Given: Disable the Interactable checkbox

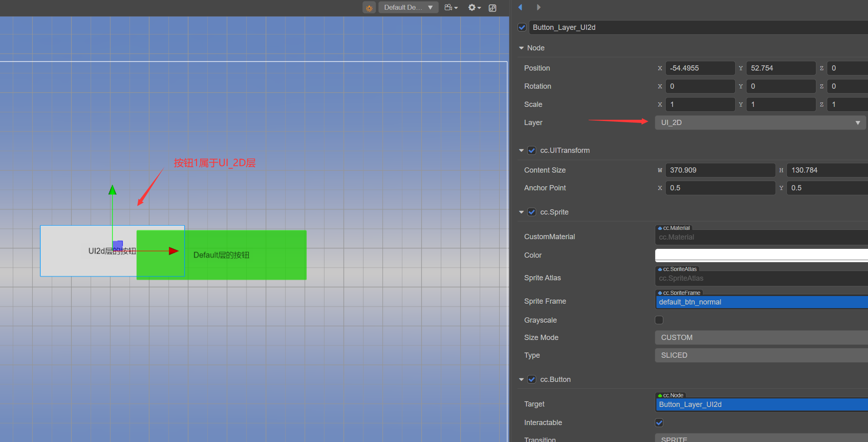Looking at the screenshot, I should click(659, 422).
